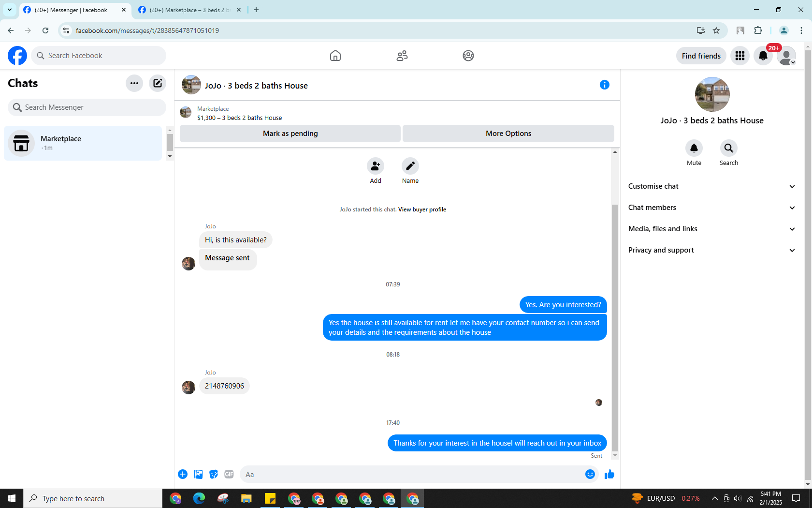The image size is (812, 508).
Task: Click Mark as pending button
Action: (x=290, y=134)
